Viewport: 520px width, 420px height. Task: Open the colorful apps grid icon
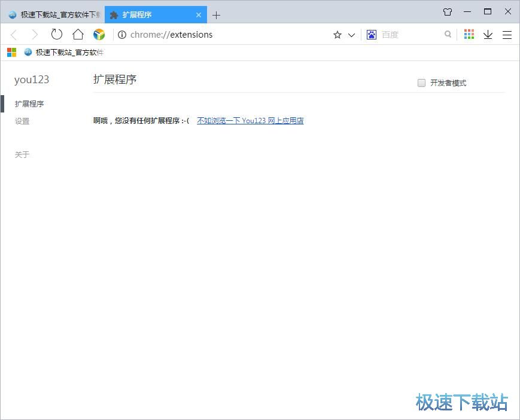tap(469, 34)
